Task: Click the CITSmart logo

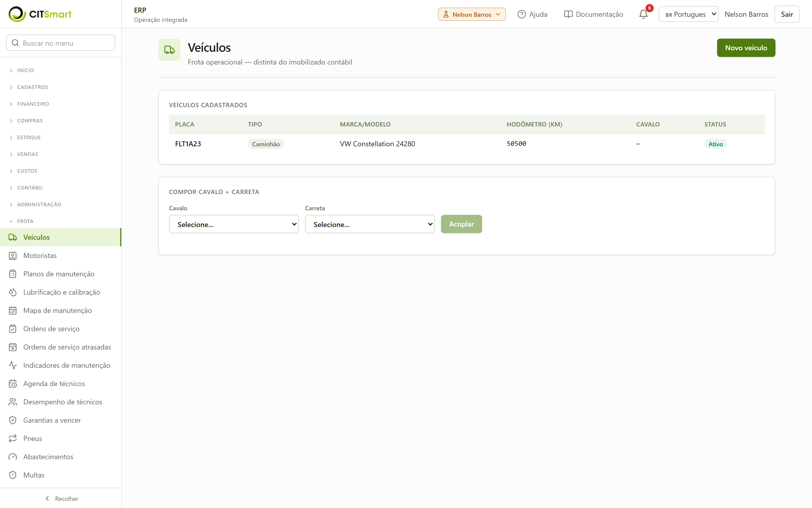Action: pyautogui.click(x=40, y=14)
